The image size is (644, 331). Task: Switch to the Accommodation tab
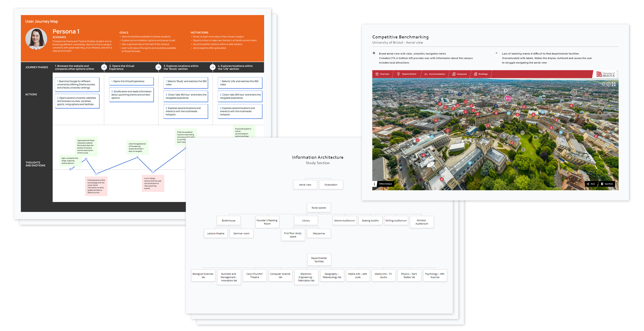click(x=435, y=74)
